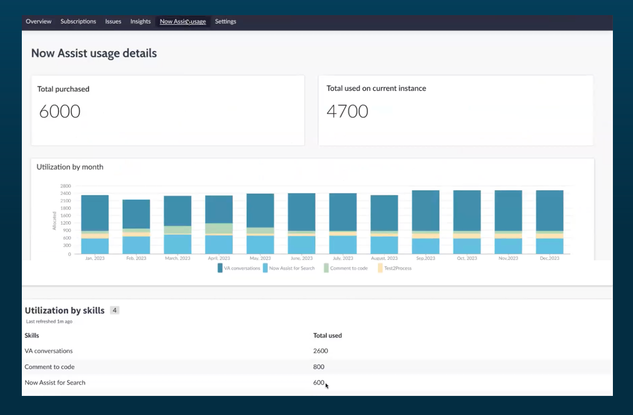Select the Now Assist usage tab
The width and height of the screenshot is (633, 415).
pyautogui.click(x=183, y=21)
